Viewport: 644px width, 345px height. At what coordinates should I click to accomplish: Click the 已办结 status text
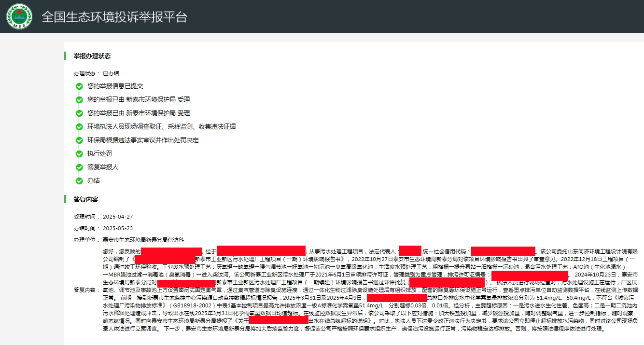(x=111, y=73)
